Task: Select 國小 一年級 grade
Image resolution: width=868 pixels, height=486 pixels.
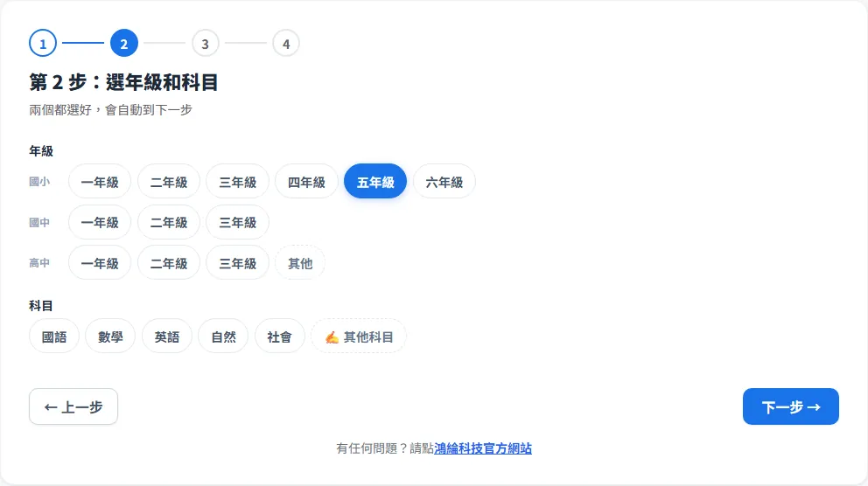Action: pos(100,181)
